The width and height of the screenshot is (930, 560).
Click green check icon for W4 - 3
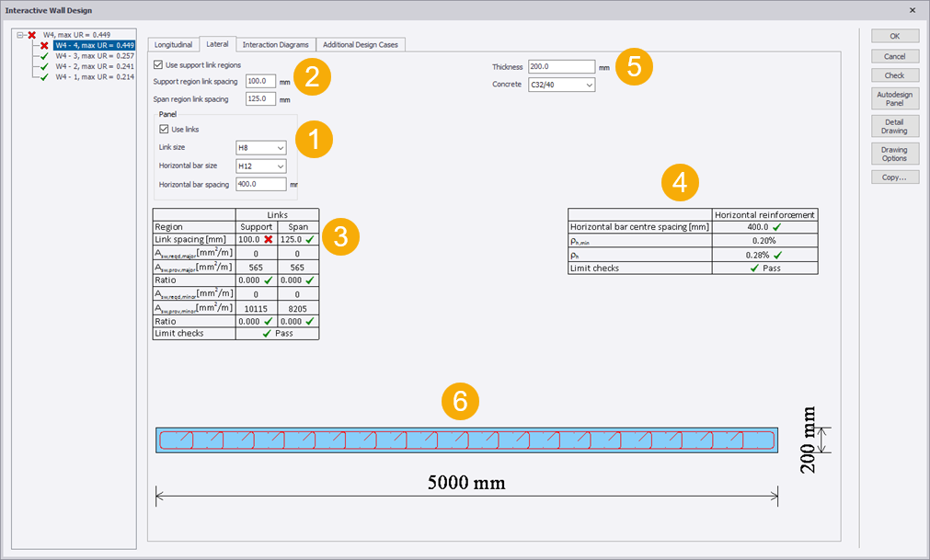[x=44, y=56]
